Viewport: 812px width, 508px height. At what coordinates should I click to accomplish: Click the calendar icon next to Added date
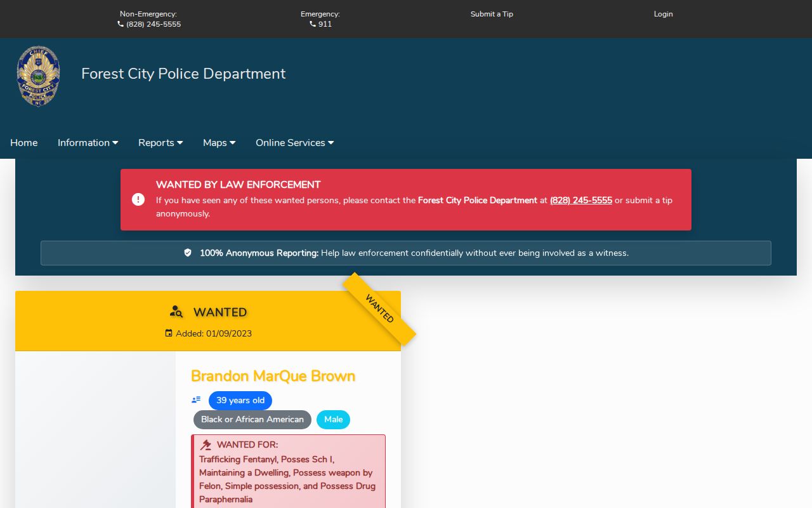click(169, 333)
